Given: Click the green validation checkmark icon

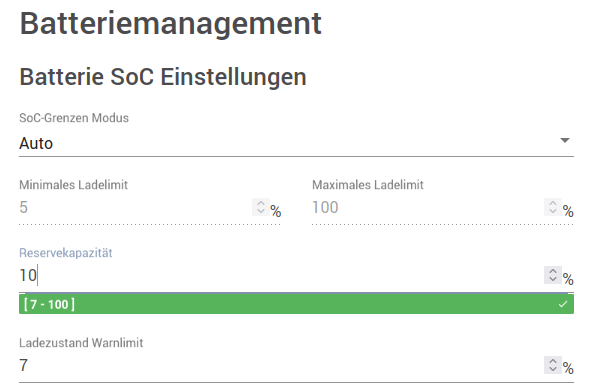Looking at the screenshot, I should [563, 304].
